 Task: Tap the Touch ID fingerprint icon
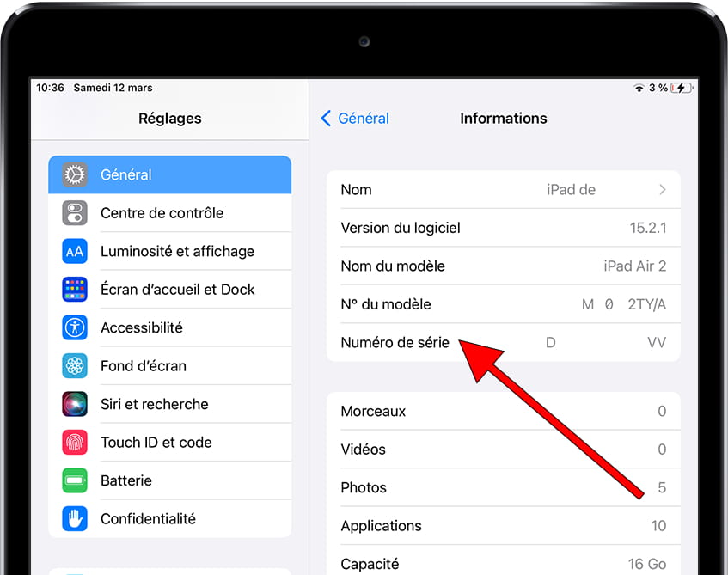tap(75, 442)
